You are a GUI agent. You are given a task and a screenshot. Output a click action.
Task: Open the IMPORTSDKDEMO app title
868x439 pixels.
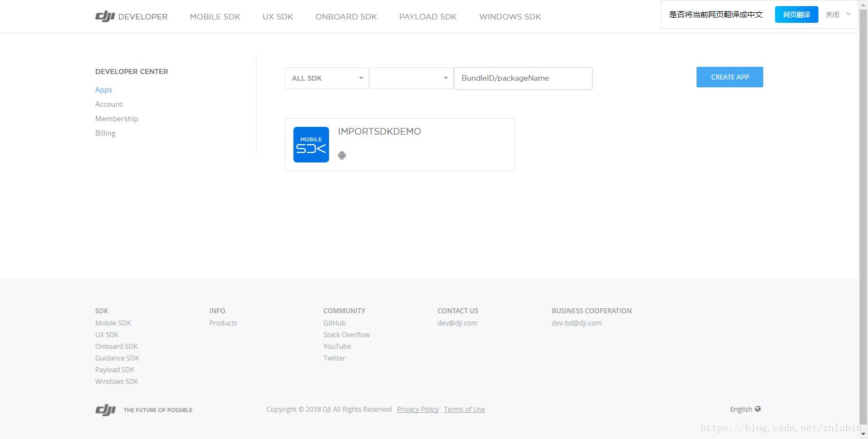coord(380,131)
